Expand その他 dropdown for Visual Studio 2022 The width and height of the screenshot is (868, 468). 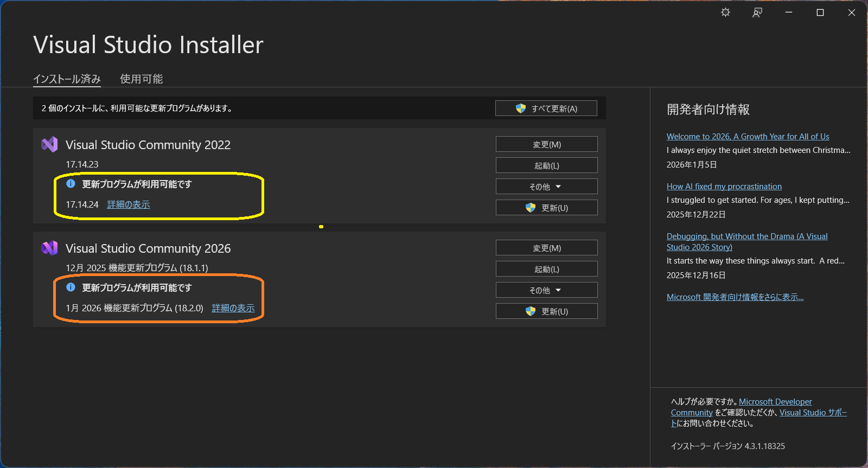(547, 187)
